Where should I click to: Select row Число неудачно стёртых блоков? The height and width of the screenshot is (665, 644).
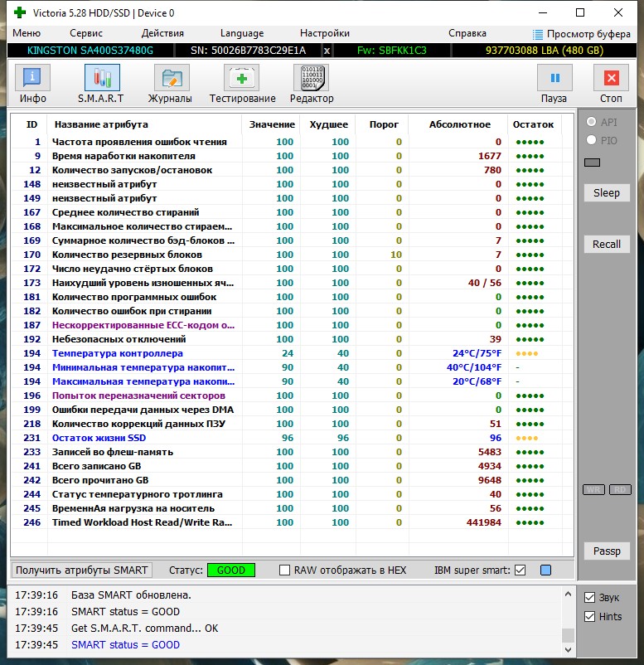point(292,269)
